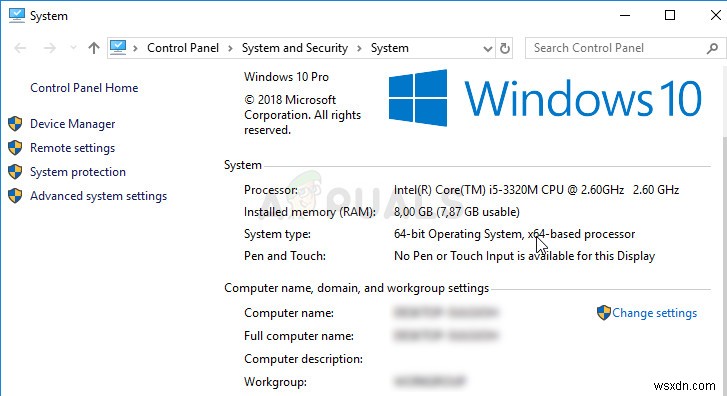Open Control Panel Home link
727x396 pixels.
click(84, 88)
